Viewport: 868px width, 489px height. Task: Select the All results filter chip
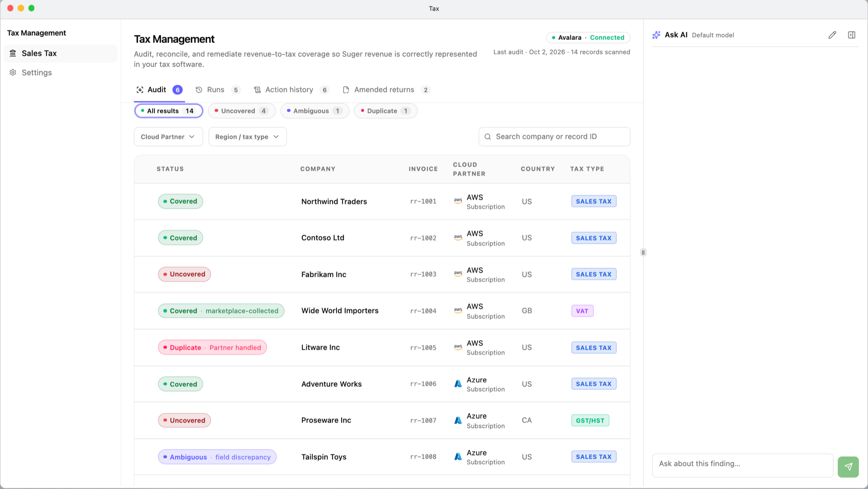point(168,111)
